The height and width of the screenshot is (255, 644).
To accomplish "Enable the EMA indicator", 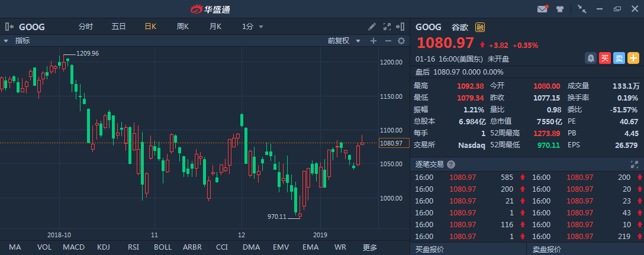I will click(x=311, y=248).
